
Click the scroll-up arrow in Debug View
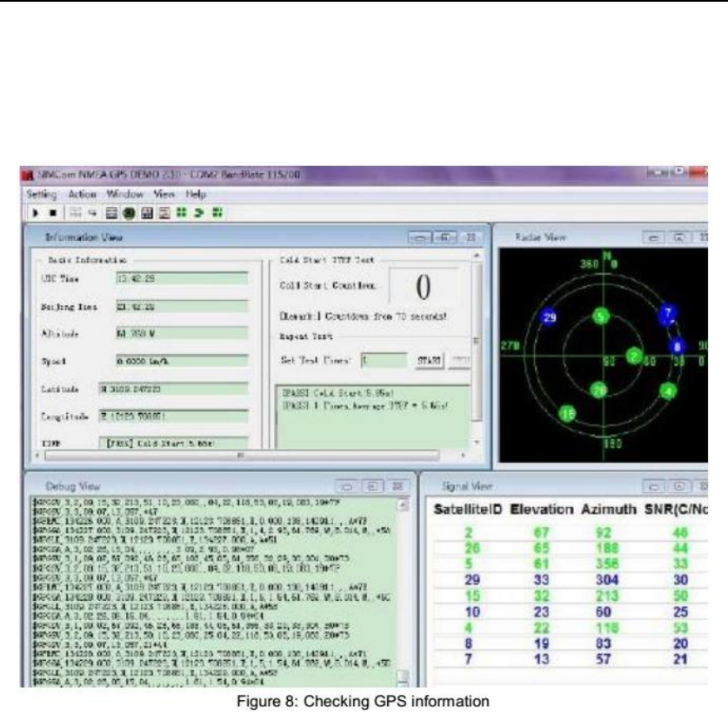(403, 504)
